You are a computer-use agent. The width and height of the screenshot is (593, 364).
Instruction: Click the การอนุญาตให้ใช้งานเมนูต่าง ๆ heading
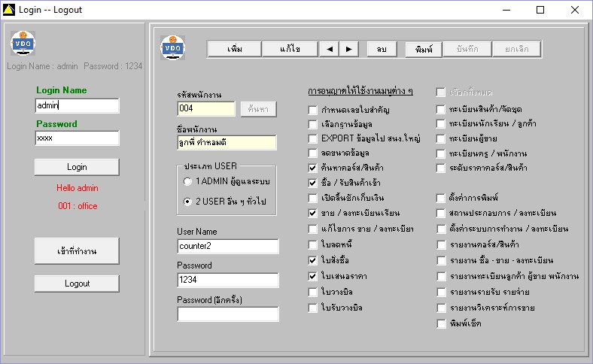coord(360,91)
